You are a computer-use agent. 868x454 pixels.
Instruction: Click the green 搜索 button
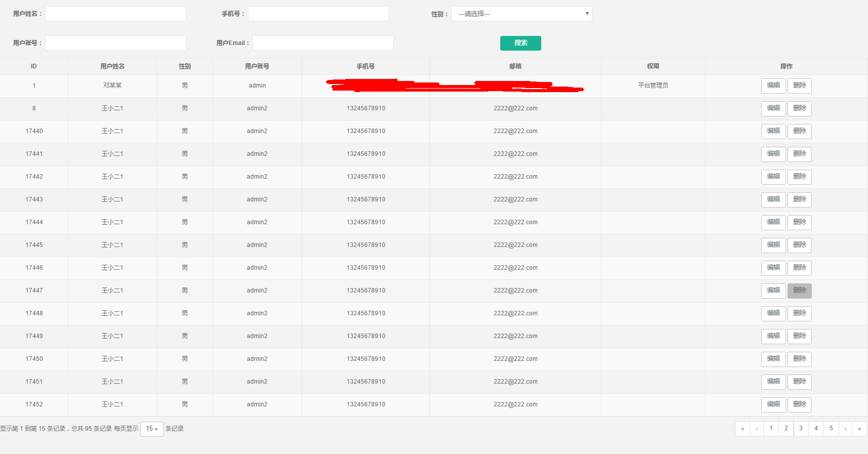click(520, 43)
